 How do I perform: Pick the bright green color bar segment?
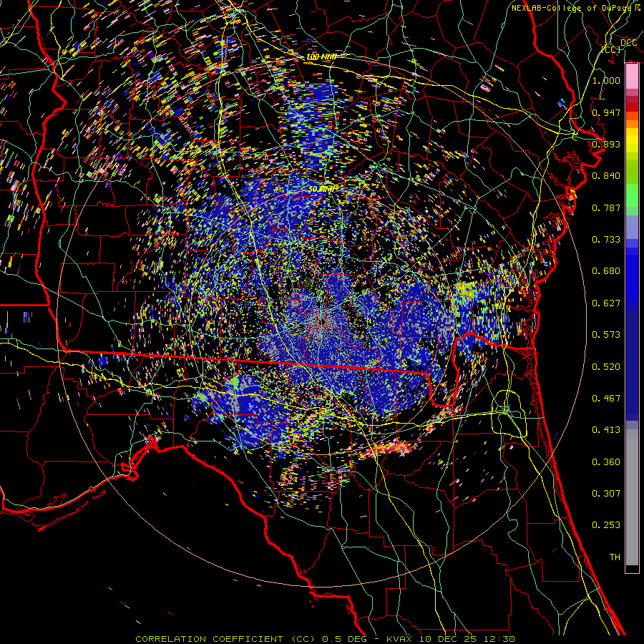[632, 195]
